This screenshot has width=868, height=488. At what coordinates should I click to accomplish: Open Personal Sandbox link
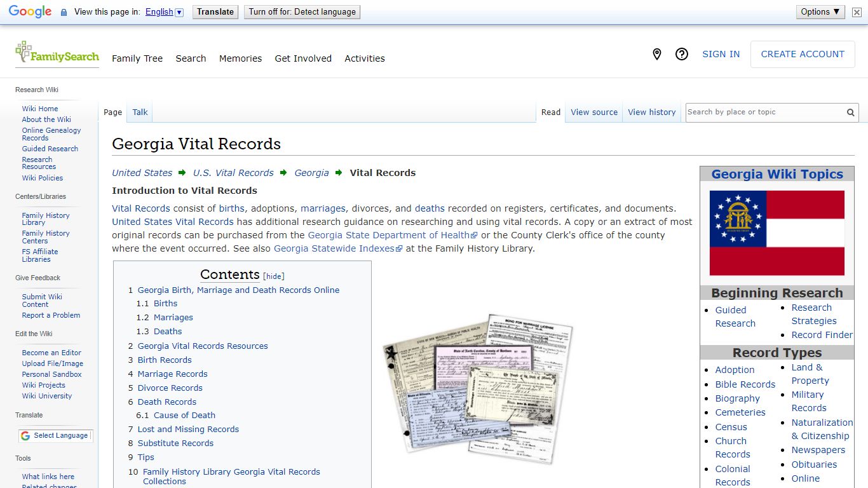(x=52, y=374)
